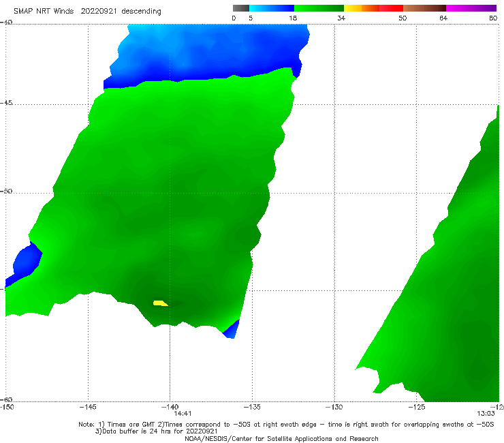This screenshot has width=504, height=443.
Task: Click the "NOAA/NESDIS/Center for Satellite Applications" credit line
Action: coord(281,438)
